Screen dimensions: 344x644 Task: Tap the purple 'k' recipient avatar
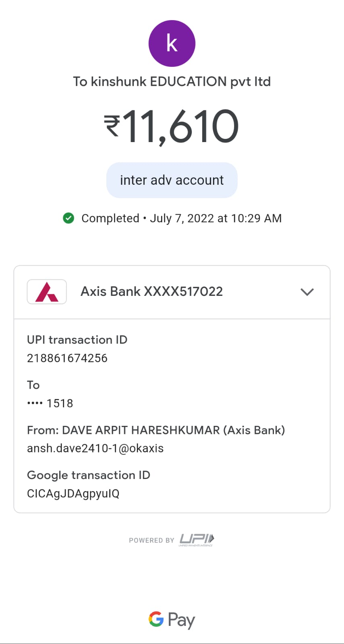pos(172,43)
